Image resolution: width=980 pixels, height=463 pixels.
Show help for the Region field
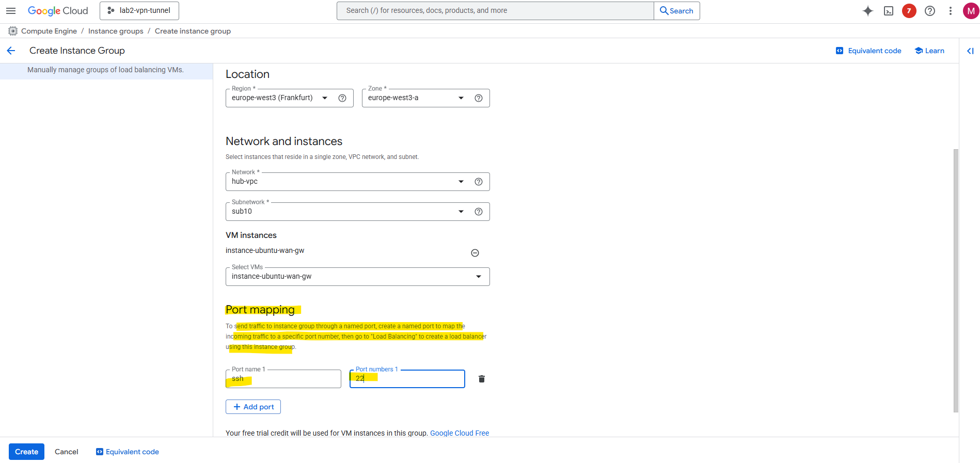[x=342, y=98]
